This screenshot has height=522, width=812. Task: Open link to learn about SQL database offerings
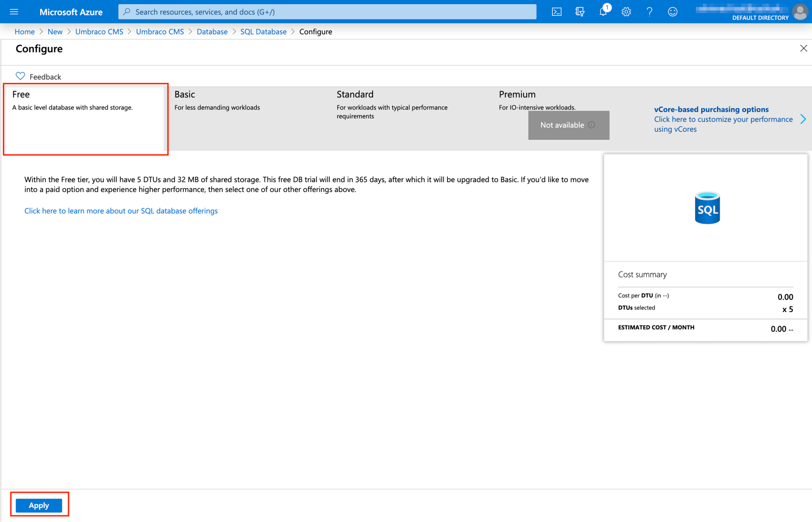pos(121,211)
